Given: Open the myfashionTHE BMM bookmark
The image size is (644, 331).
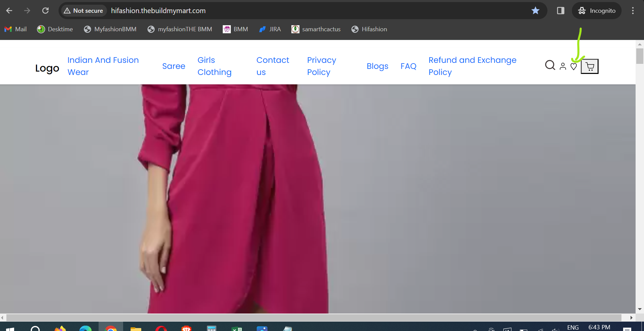Looking at the screenshot, I should tap(180, 29).
